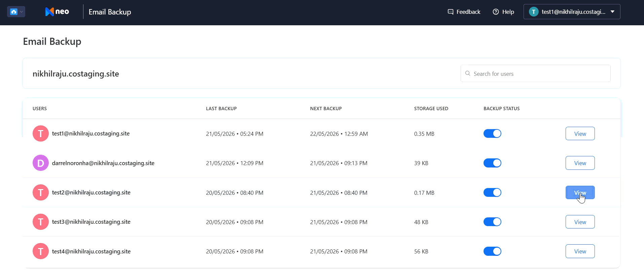Open the app switcher chevron
This screenshot has height=275, width=644.
click(22, 12)
